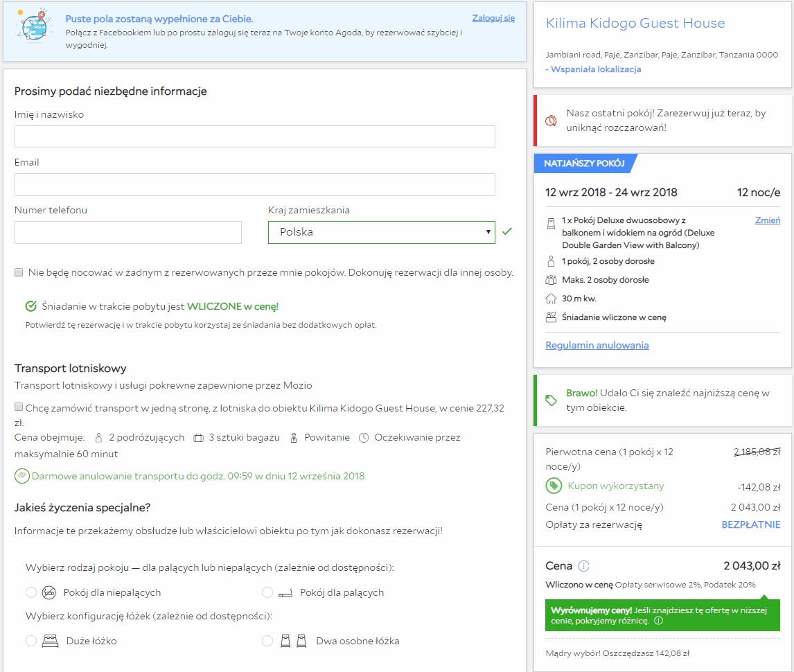This screenshot has width=794, height=672.
Task: Click the twin beds icon
Action: click(294, 641)
